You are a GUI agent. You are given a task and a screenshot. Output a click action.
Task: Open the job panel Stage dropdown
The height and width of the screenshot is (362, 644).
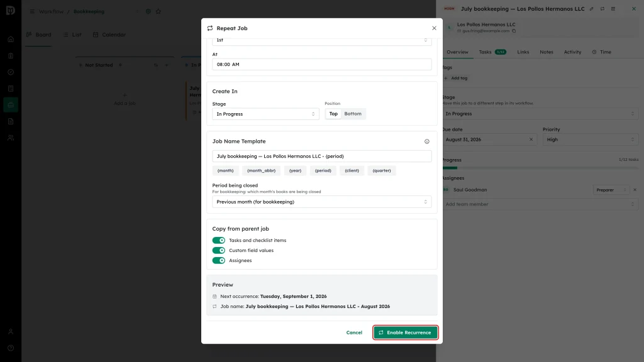pos(540,114)
